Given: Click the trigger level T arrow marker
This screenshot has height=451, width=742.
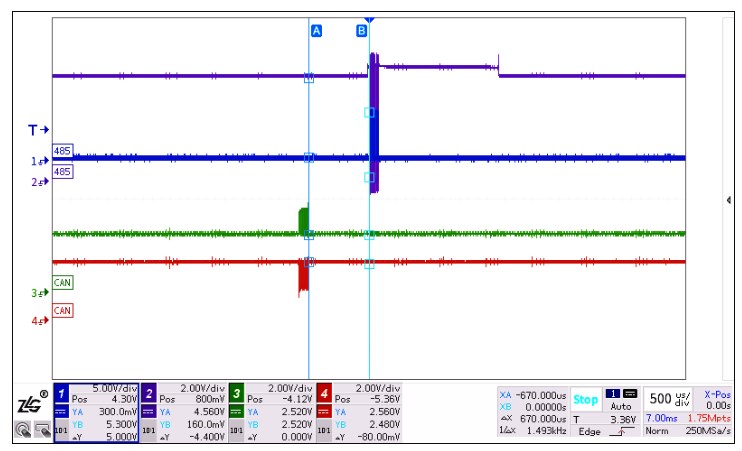Looking at the screenshot, I should coord(38,130).
